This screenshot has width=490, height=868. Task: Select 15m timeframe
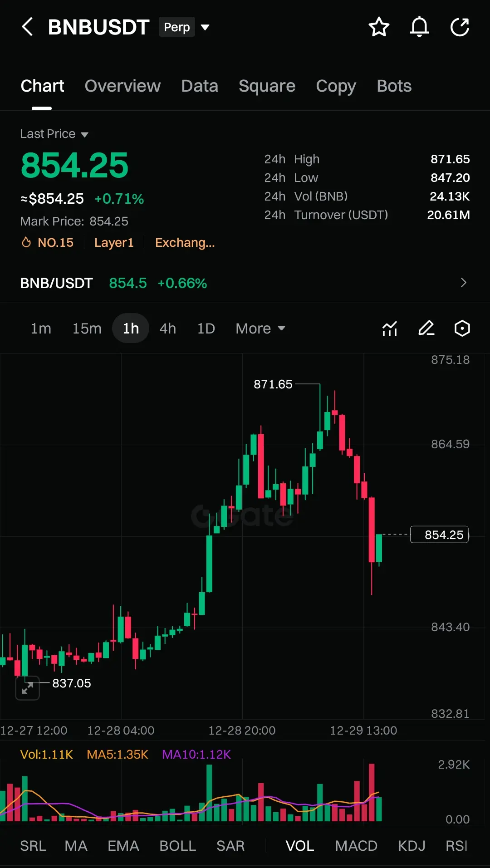pyautogui.click(x=87, y=329)
